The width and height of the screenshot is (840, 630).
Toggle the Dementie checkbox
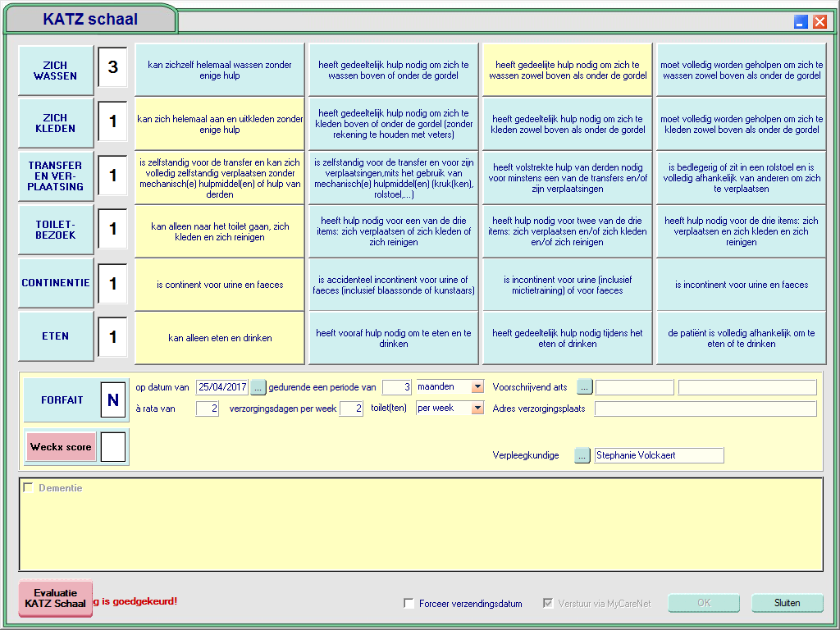[29, 488]
